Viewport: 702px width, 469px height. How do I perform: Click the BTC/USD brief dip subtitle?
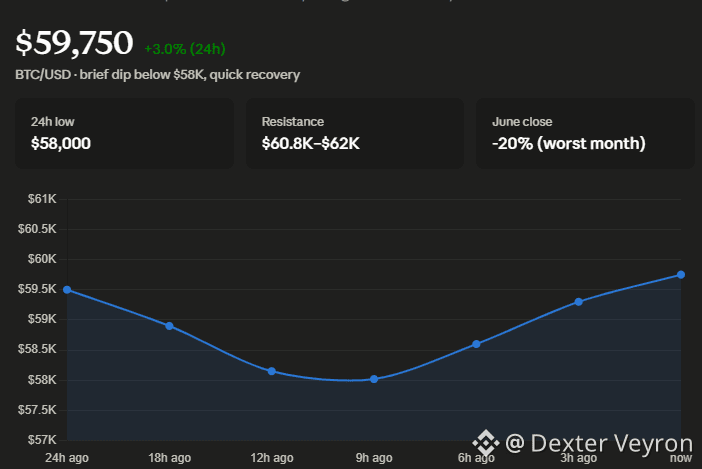pos(158,74)
